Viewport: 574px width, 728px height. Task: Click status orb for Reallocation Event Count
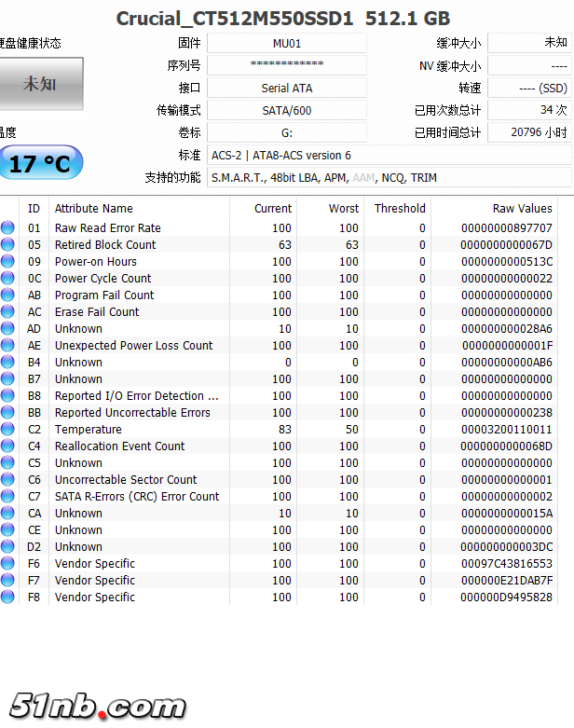tap(8, 446)
